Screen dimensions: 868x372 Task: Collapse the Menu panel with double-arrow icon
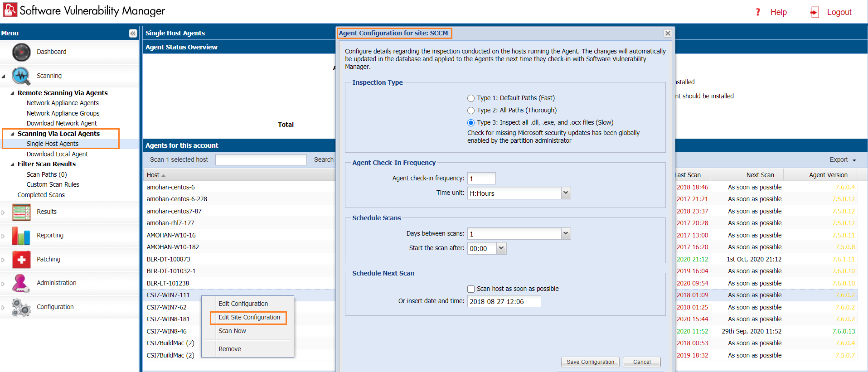pos(133,33)
